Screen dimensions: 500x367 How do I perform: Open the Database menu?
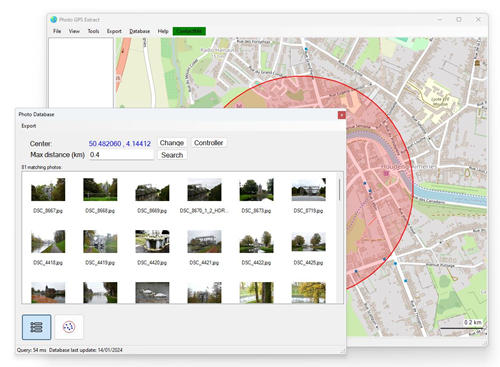coord(139,31)
